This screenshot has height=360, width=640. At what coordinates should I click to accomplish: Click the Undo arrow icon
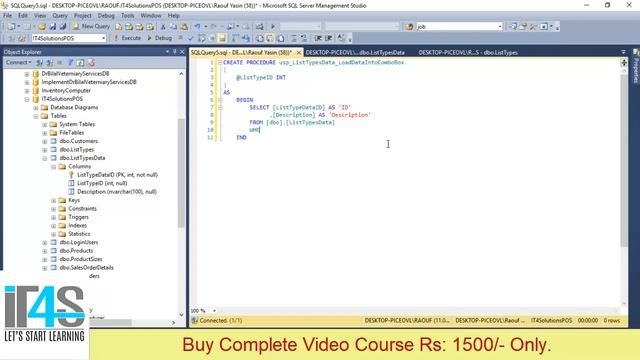click(198, 27)
